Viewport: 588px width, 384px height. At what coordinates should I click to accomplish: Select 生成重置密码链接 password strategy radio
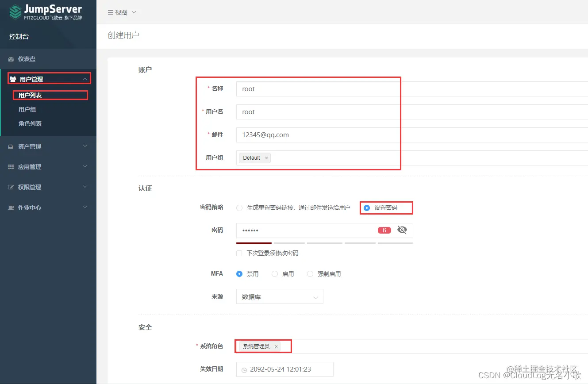(x=239, y=207)
